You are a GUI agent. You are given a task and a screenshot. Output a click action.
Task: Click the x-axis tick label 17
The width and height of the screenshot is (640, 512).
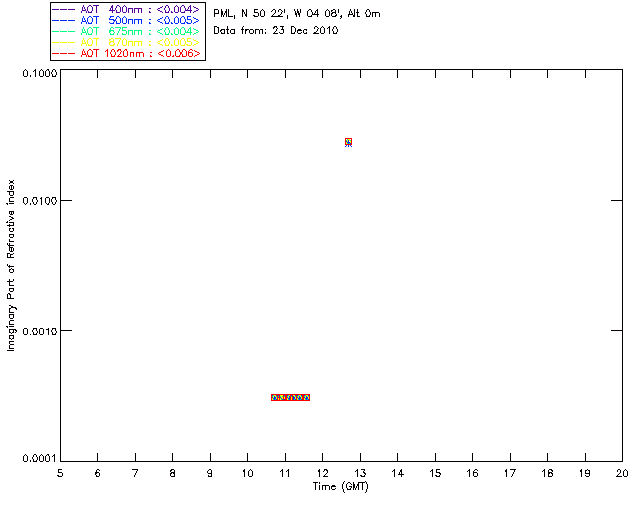pos(510,473)
